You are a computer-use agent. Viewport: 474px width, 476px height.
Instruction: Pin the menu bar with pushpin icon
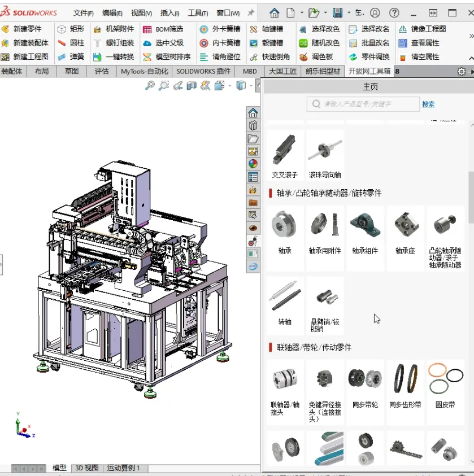[x=251, y=13]
